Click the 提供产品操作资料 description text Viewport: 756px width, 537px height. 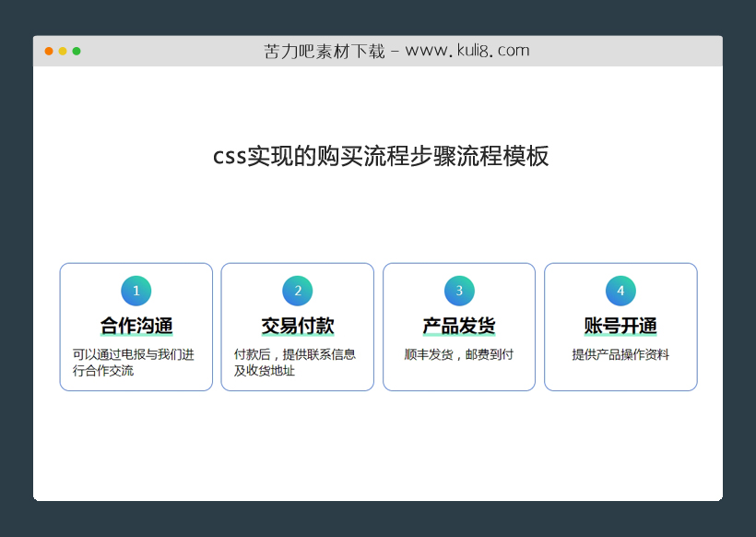pos(620,352)
